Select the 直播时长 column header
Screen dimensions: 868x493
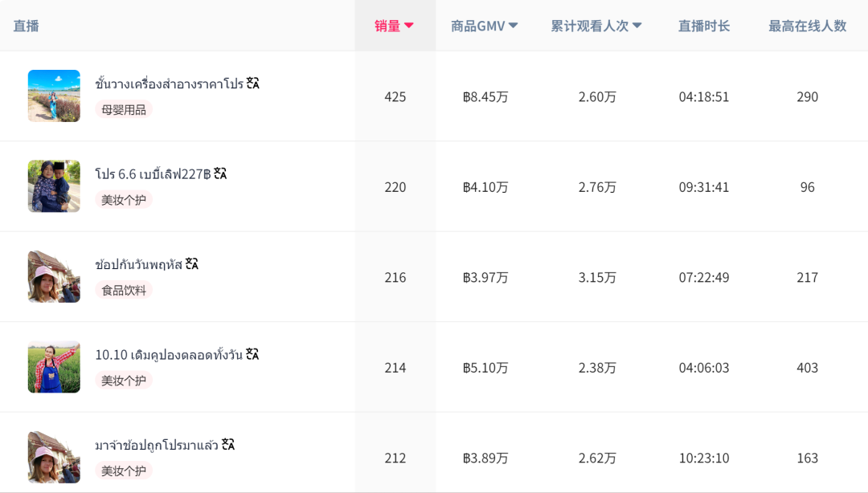point(704,25)
